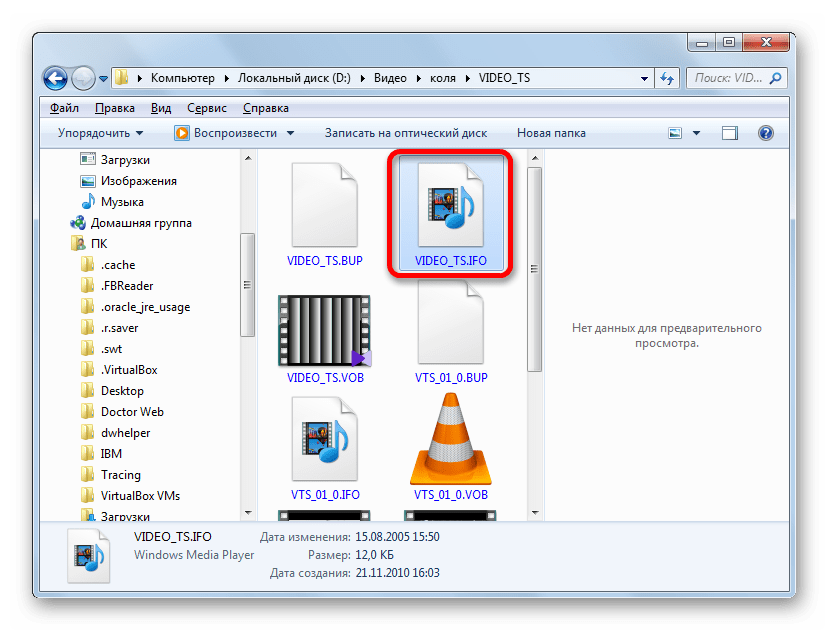
Task: Navigate to Видео via the breadcrumb
Action: click(390, 78)
